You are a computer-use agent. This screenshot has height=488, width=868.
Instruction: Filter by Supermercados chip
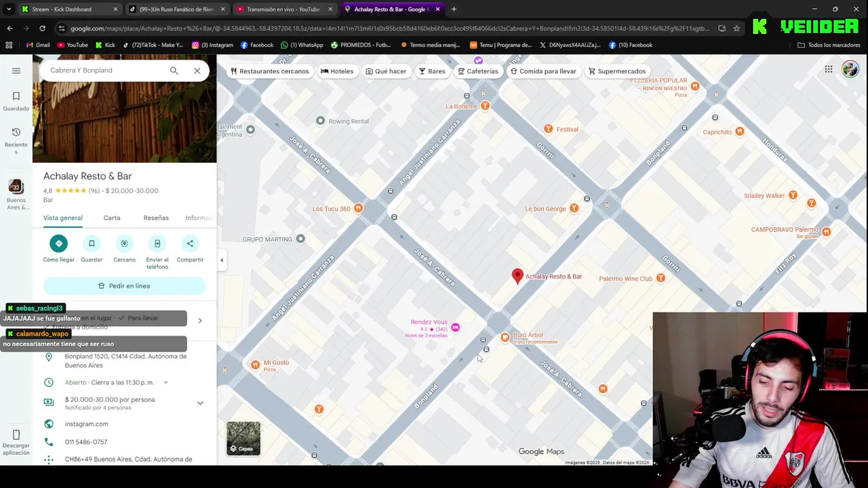[617, 71]
